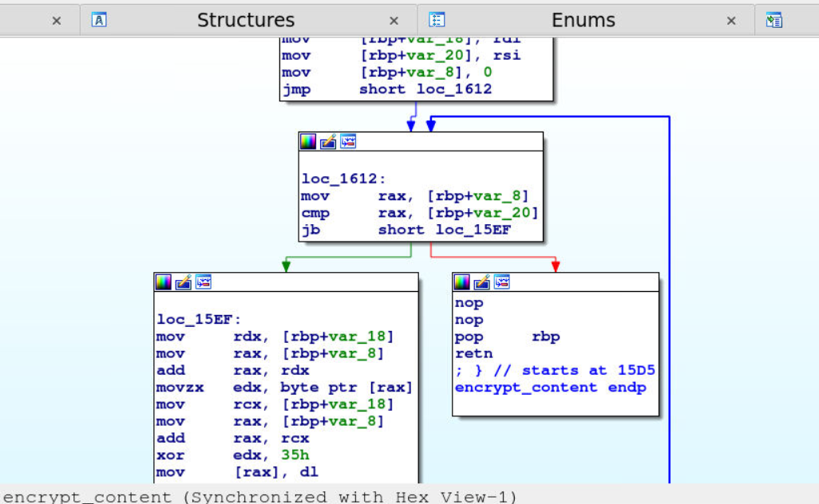The height and width of the screenshot is (504, 819).
Task: Click the Structures tab icon
Action: pyautogui.click(x=99, y=21)
